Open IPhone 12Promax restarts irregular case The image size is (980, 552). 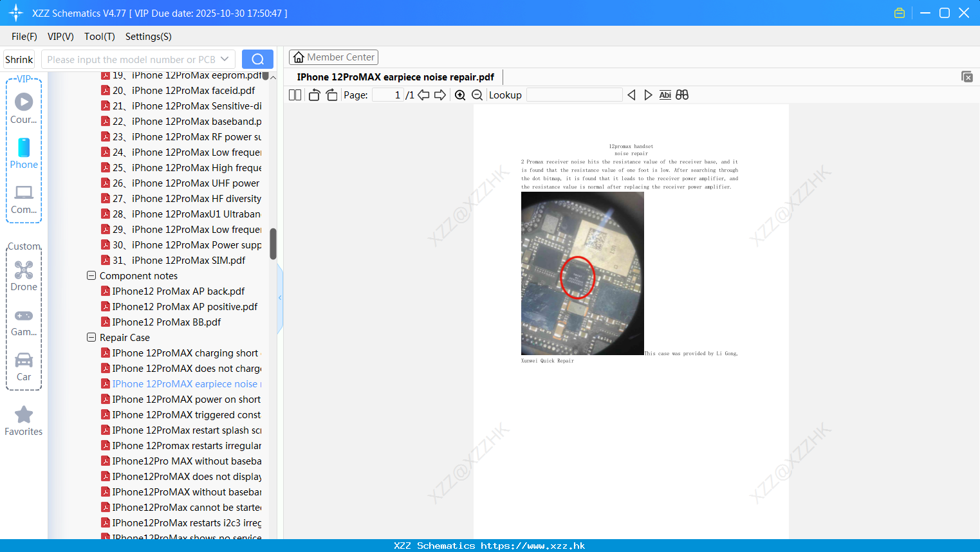tap(181, 445)
